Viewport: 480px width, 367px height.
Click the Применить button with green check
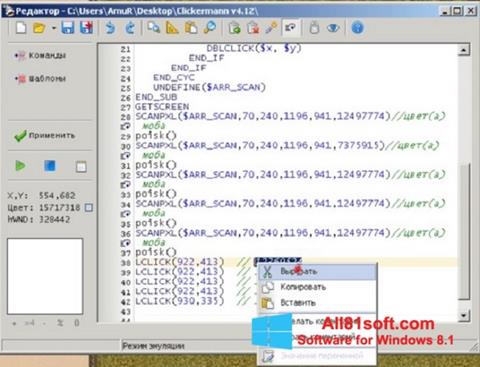click(45, 136)
